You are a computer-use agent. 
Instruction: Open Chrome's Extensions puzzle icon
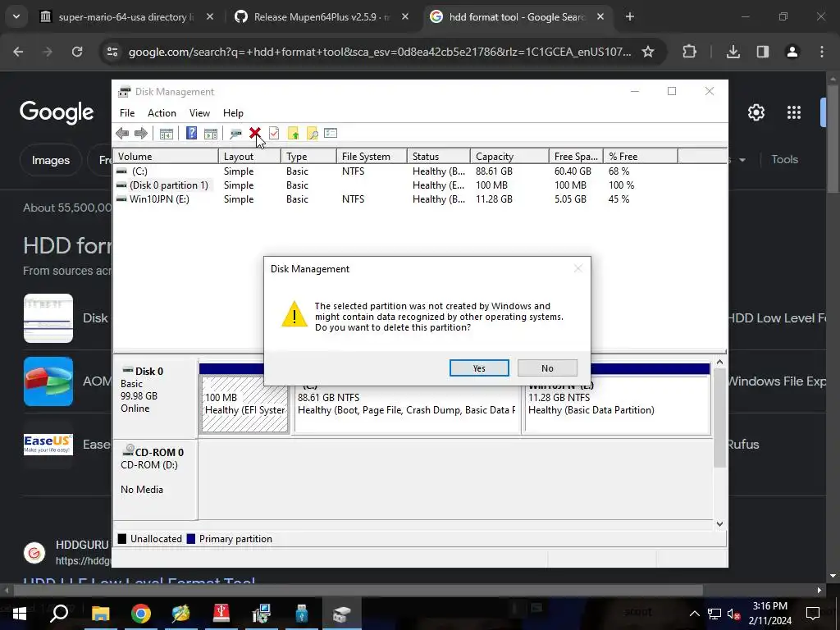click(x=689, y=52)
